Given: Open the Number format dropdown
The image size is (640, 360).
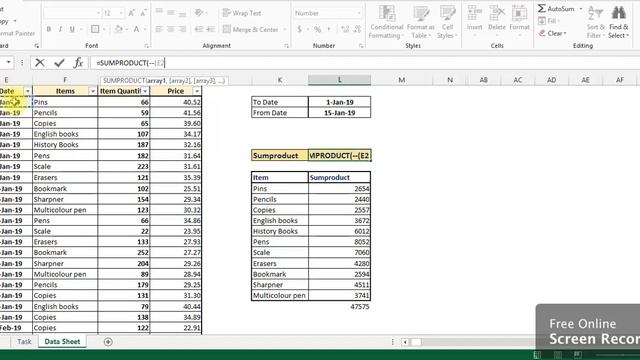Looking at the screenshot, I should (x=359, y=13).
